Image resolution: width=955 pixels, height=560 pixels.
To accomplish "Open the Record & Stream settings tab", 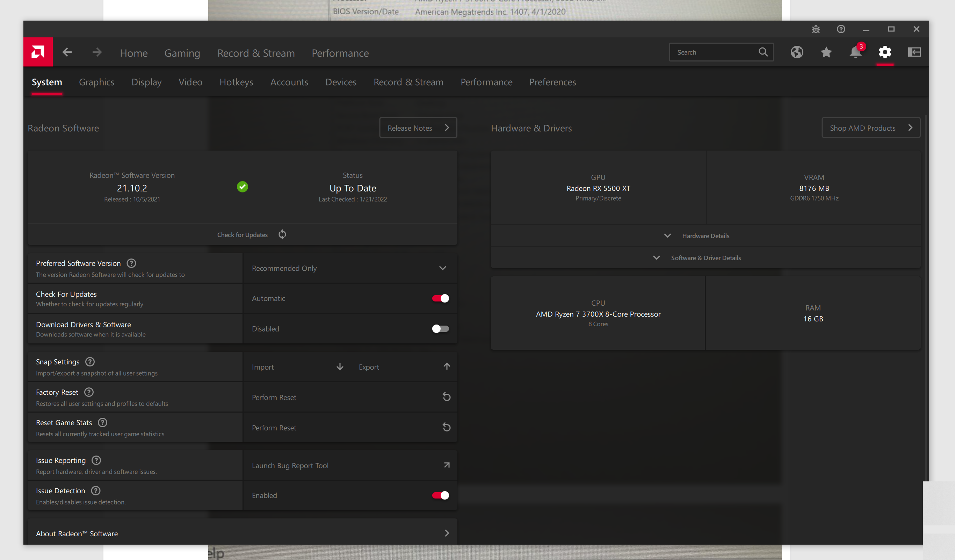I will click(408, 82).
